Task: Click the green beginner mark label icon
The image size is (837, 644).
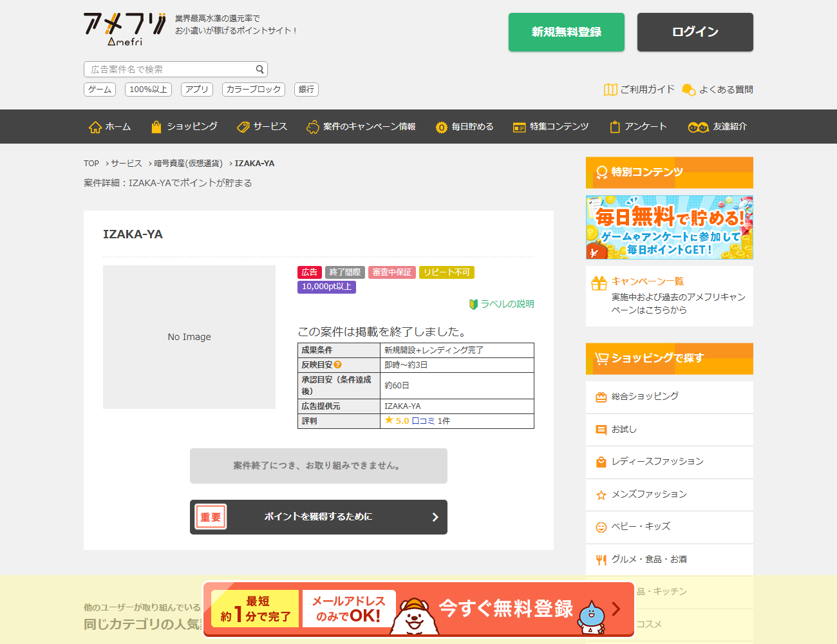Action: [474, 304]
